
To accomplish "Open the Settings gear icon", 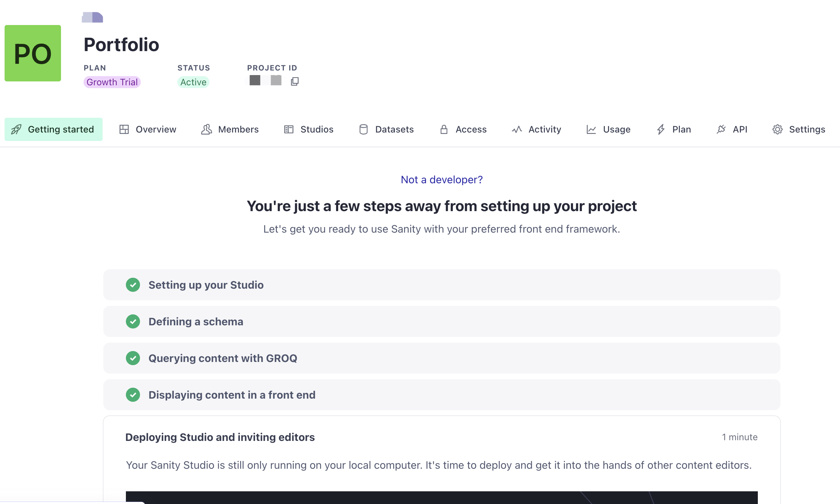I will tap(777, 129).
